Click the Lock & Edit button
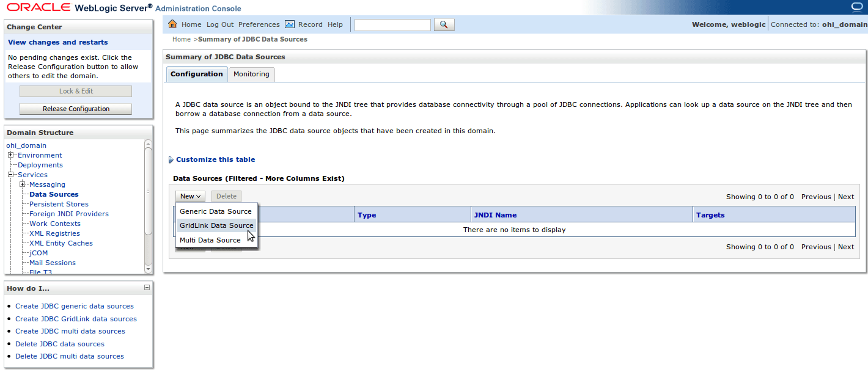 tap(76, 91)
